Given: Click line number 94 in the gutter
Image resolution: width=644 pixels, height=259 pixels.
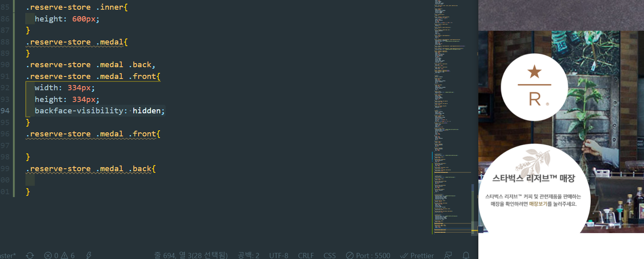Looking at the screenshot, I should (5, 110).
